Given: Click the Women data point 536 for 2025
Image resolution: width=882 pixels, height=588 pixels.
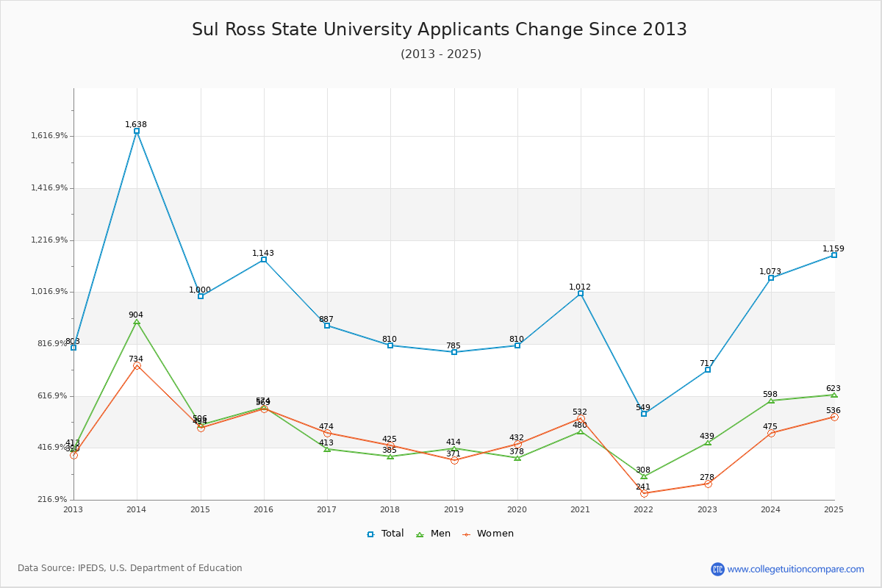Looking at the screenshot, I should 834,417.
